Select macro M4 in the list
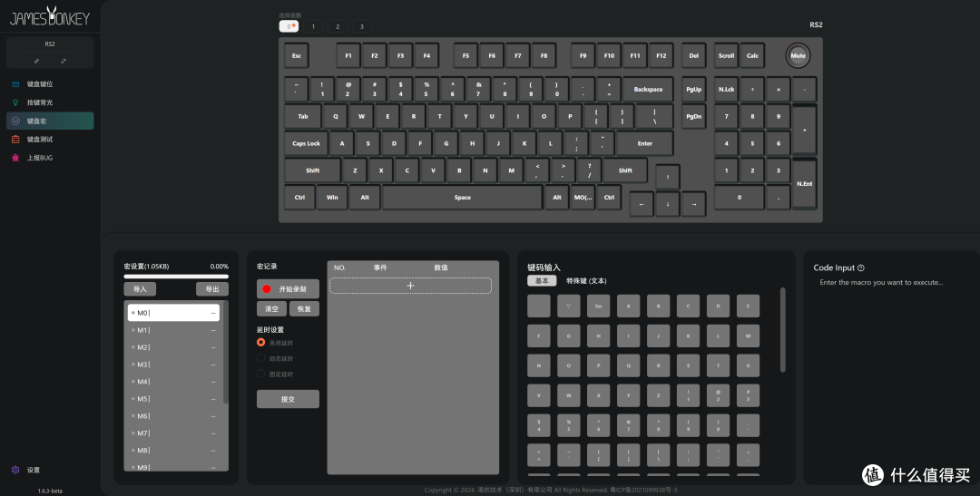980x496 pixels. click(173, 382)
